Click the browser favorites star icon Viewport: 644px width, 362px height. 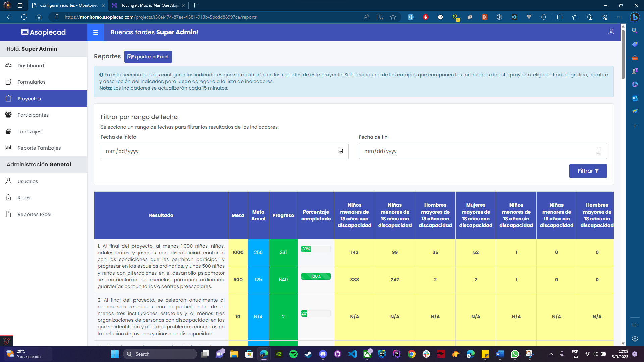point(393,17)
